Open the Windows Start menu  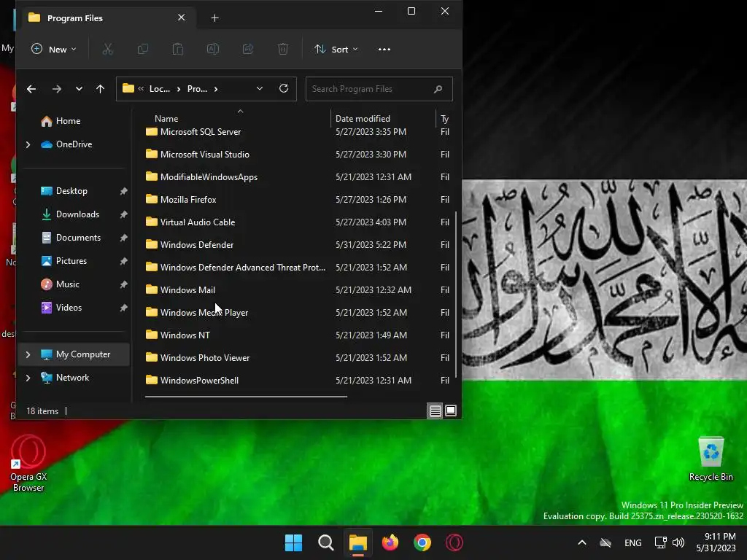293,542
